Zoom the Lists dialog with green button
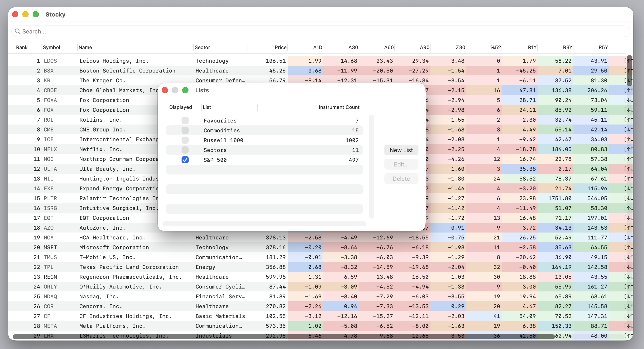Image resolution: width=644 pixels, height=349 pixels. pos(185,90)
